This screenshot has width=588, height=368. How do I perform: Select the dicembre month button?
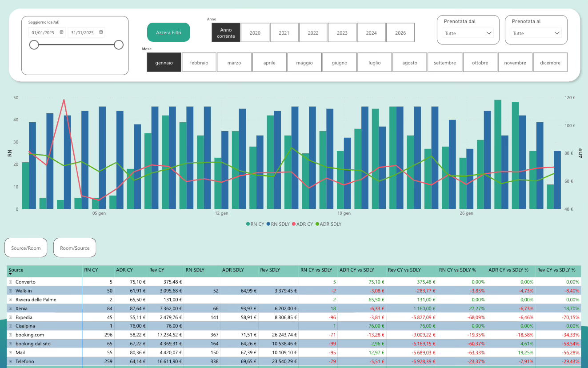(550, 63)
